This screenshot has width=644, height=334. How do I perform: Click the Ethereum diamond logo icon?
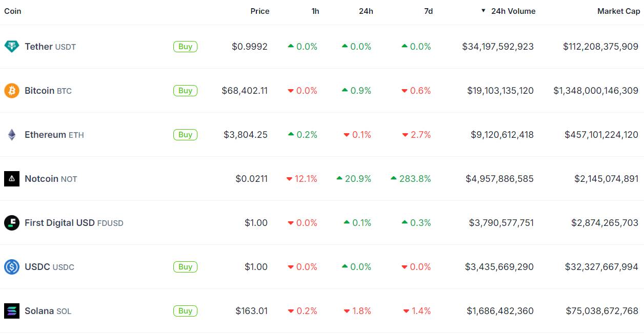pos(12,135)
